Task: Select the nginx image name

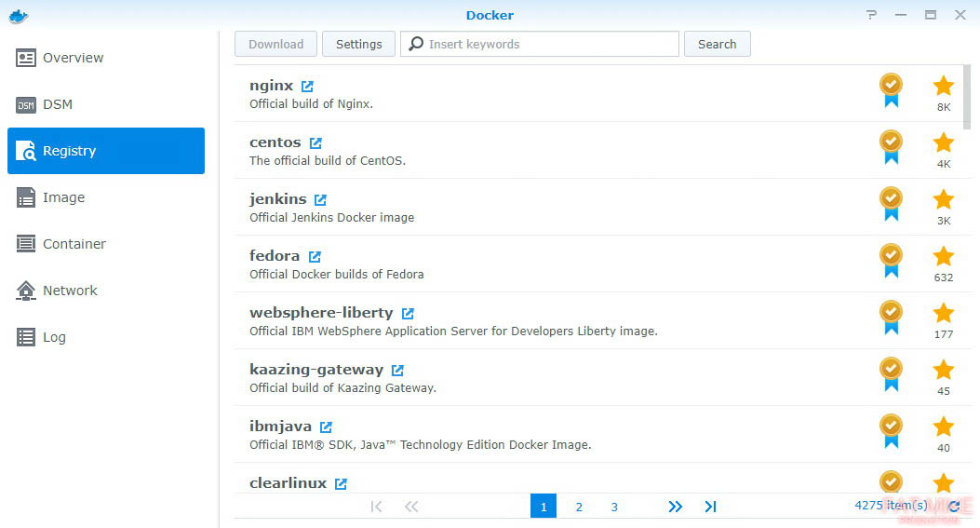Action: [271, 86]
